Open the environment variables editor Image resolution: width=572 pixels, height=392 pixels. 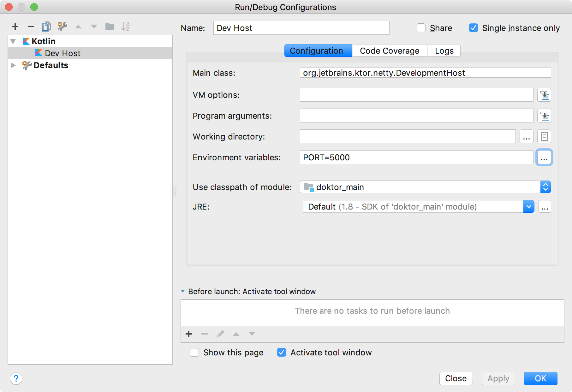tap(544, 157)
